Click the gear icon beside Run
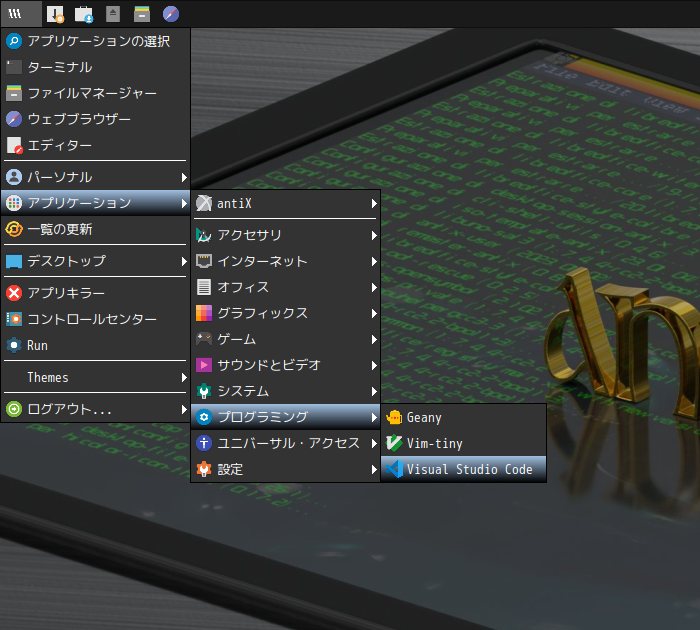 tap(14, 345)
